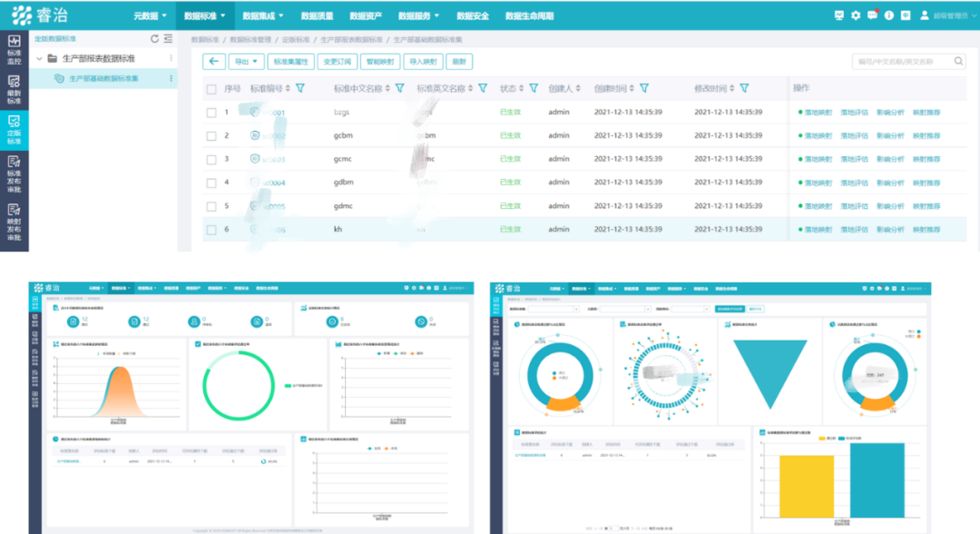This screenshot has height=534, width=980.
Task: Click 影响分析 link in the first row
Action: pyautogui.click(x=889, y=113)
